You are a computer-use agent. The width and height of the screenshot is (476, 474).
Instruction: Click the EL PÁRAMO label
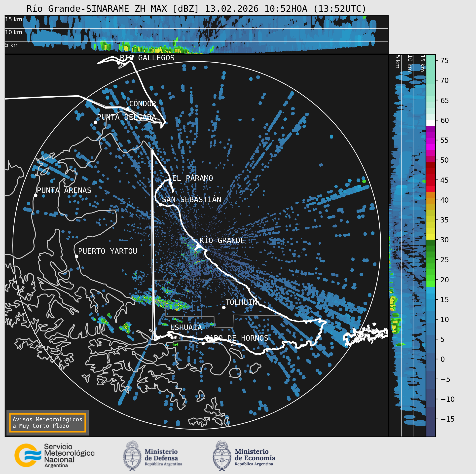[192, 178]
